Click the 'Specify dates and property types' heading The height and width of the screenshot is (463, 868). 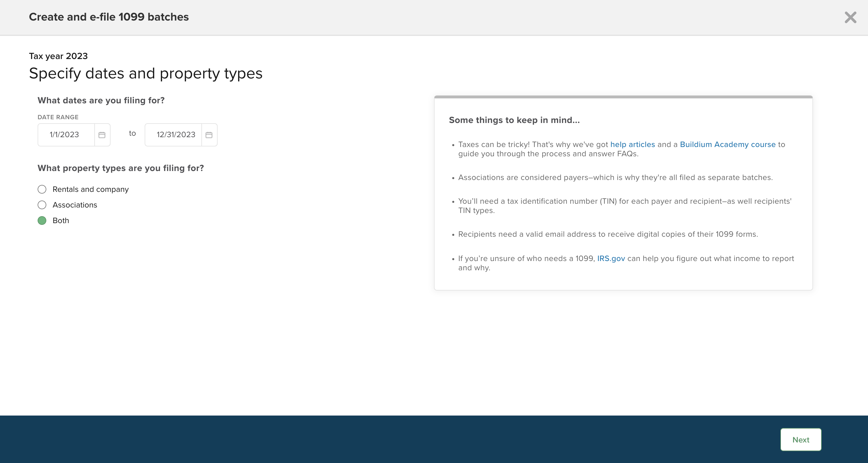(x=146, y=74)
